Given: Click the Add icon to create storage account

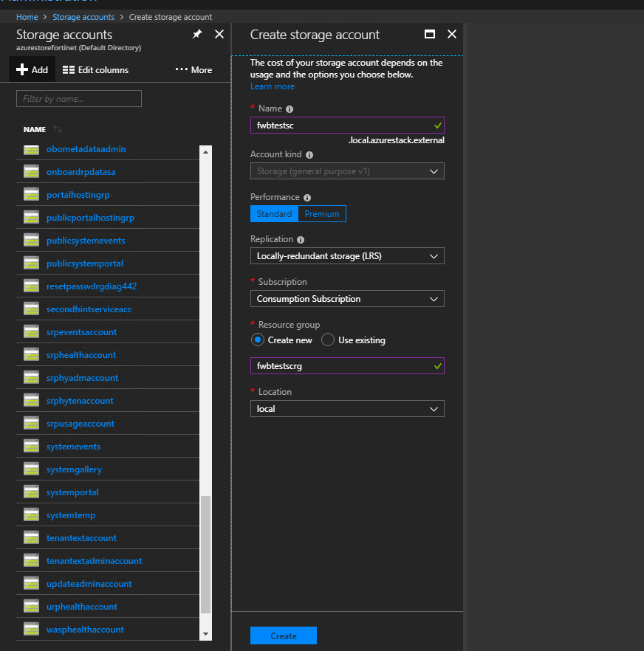Looking at the screenshot, I should pos(31,69).
